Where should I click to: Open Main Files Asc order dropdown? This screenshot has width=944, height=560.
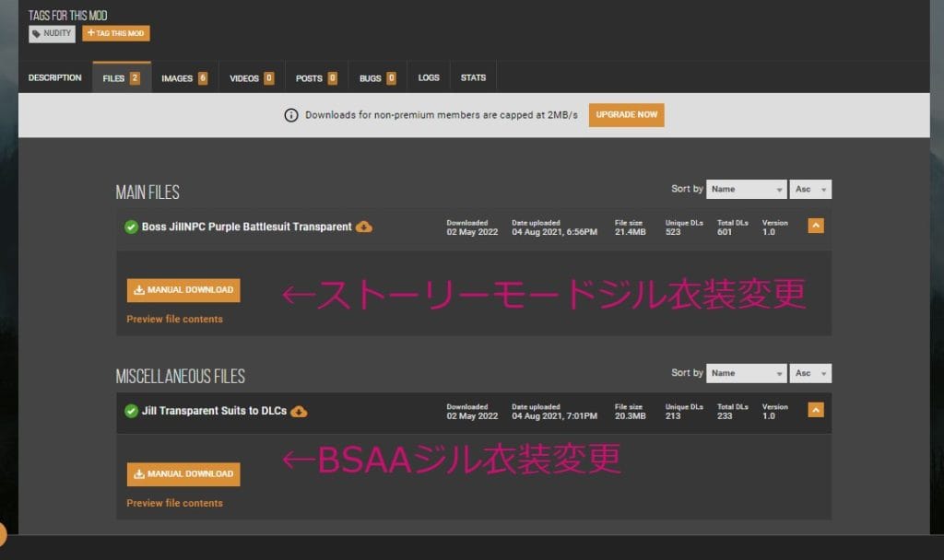810,189
